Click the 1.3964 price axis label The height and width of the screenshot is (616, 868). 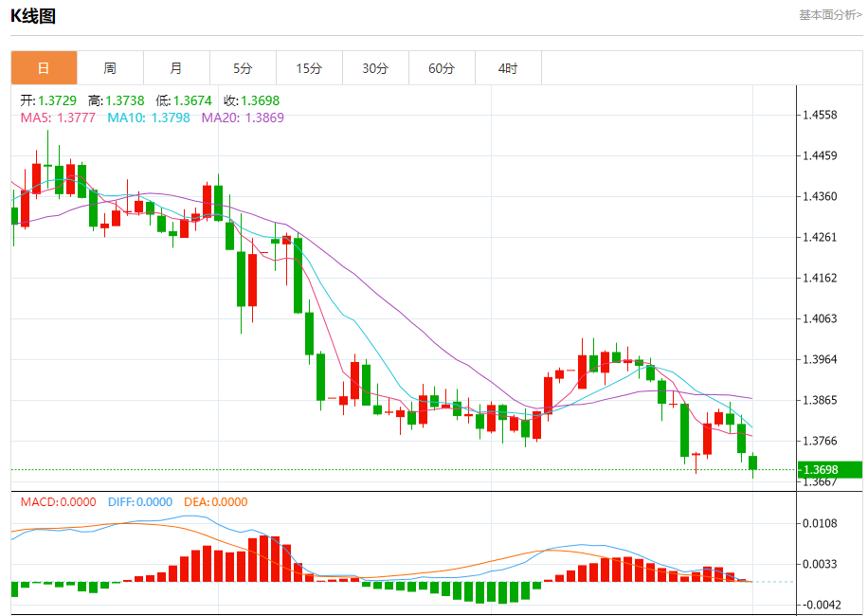tap(820, 360)
